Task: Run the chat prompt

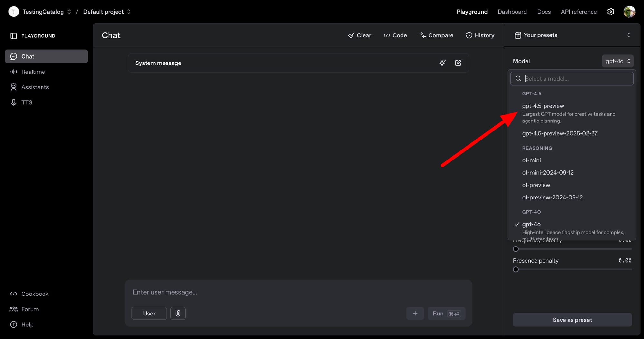Action: click(x=447, y=314)
